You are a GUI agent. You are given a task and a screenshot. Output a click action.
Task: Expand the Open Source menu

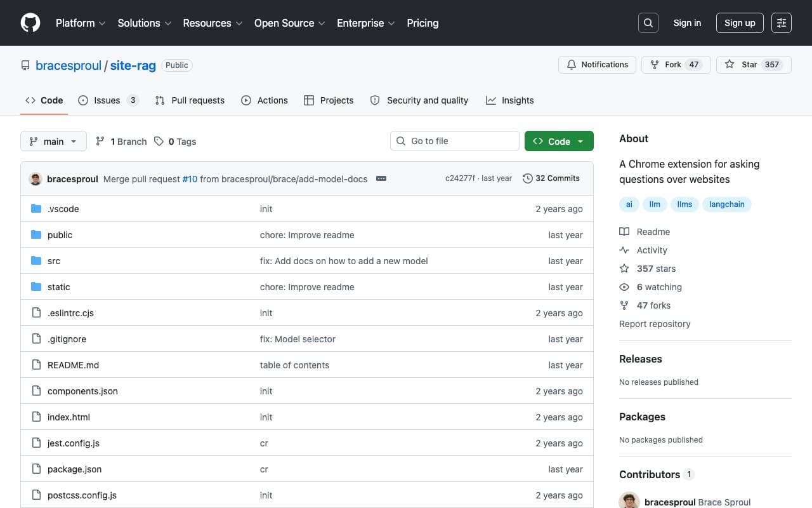point(289,23)
